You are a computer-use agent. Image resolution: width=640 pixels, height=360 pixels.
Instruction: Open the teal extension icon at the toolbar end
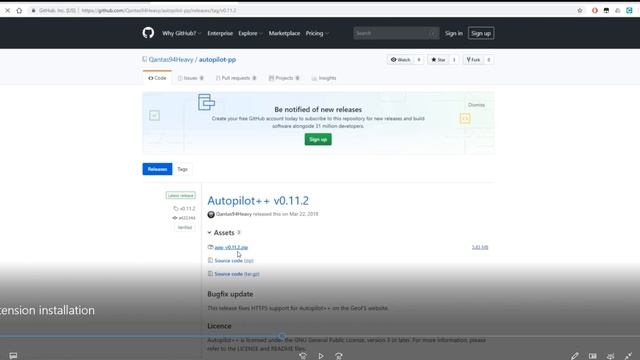(x=629, y=11)
